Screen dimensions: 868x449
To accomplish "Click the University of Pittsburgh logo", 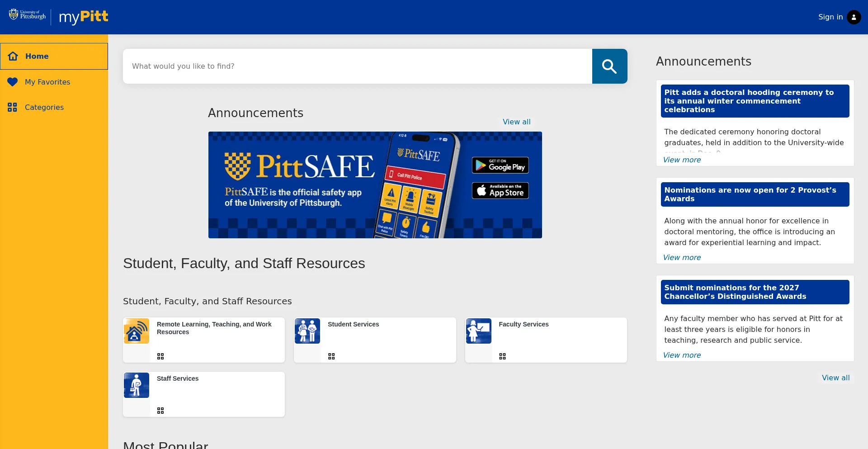I will pos(27,15).
